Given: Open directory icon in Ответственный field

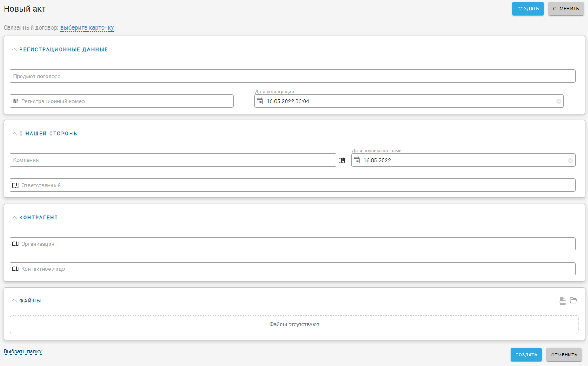Looking at the screenshot, I should point(15,185).
